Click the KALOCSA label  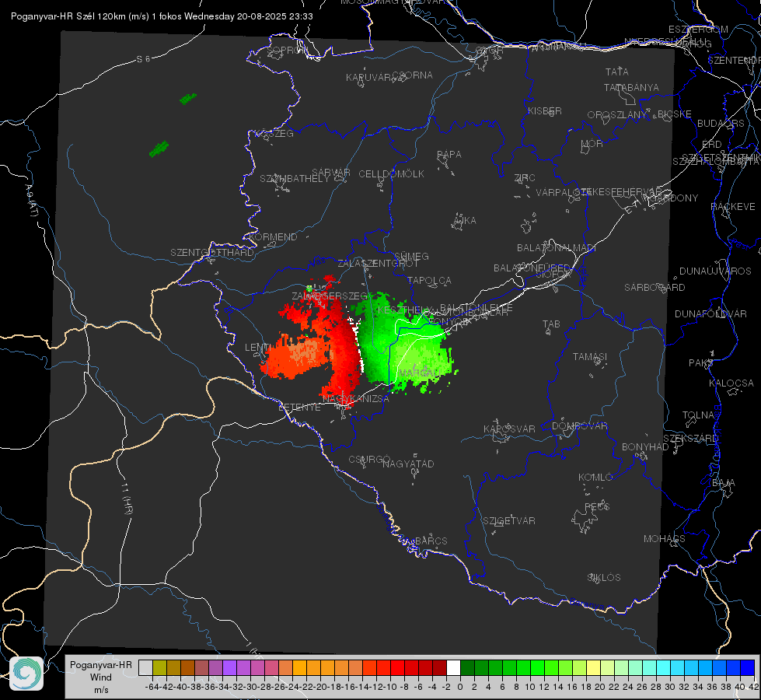pos(731,383)
